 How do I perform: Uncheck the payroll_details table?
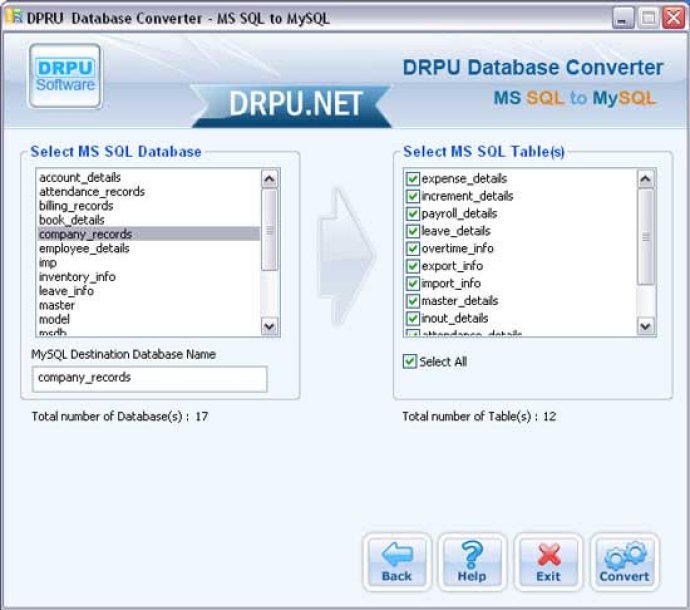412,214
